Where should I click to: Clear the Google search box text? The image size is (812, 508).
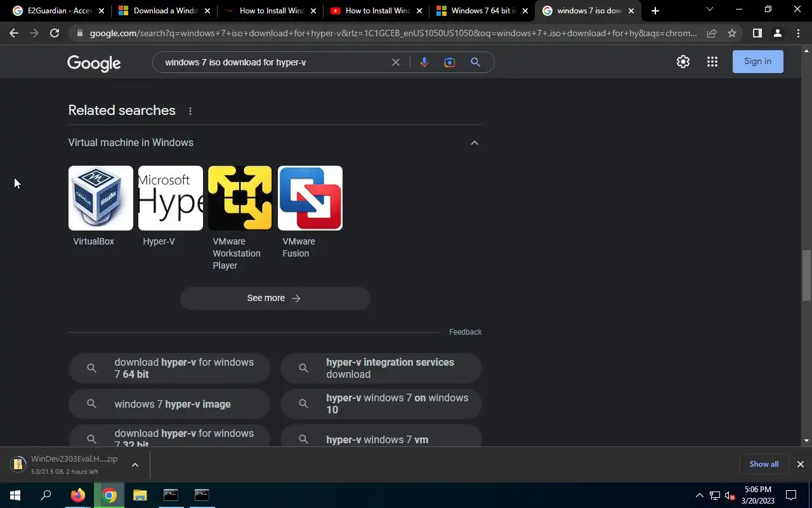(396, 62)
